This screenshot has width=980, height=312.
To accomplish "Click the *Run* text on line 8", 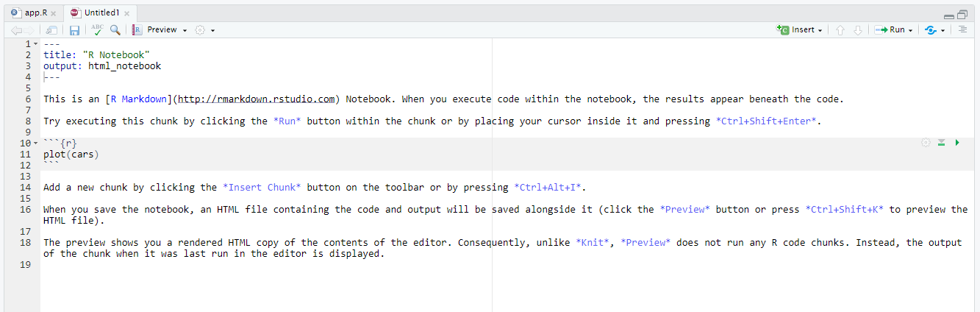I will tap(287, 121).
